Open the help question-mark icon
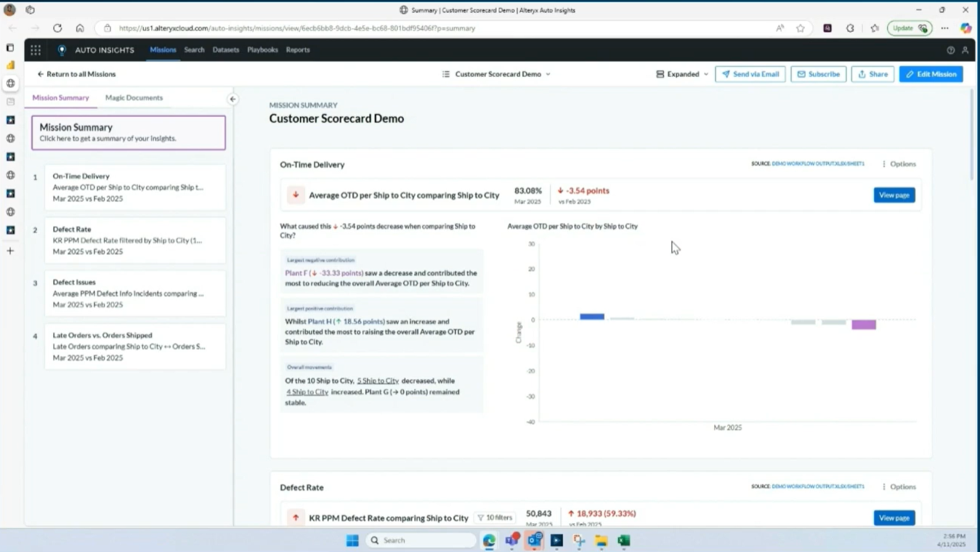980x552 pixels. click(950, 50)
